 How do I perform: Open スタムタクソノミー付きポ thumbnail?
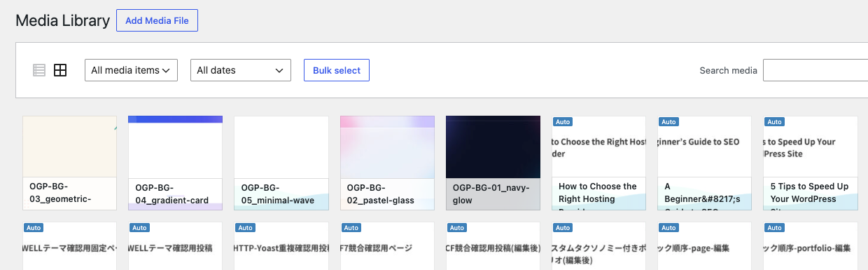click(599, 246)
